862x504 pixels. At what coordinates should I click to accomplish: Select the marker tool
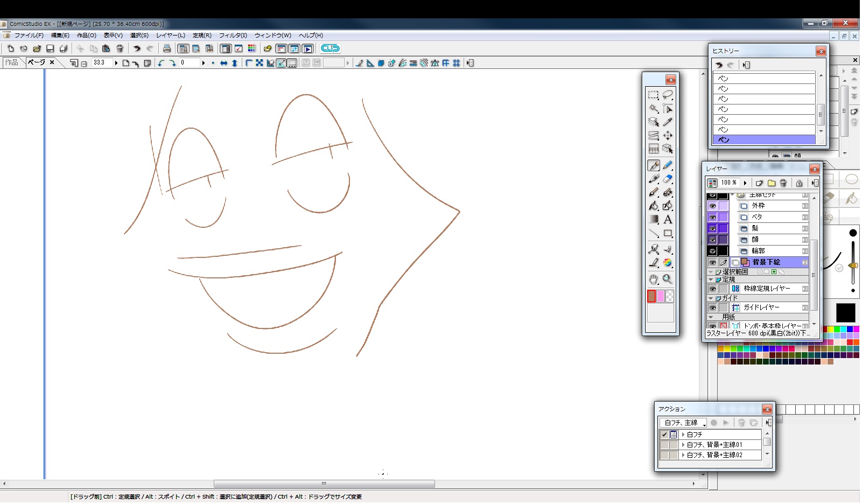point(653,179)
